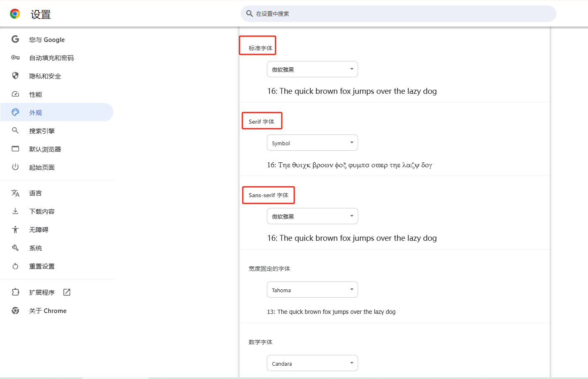Click the palette icon for appearance
The image size is (588, 379).
pos(15,112)
